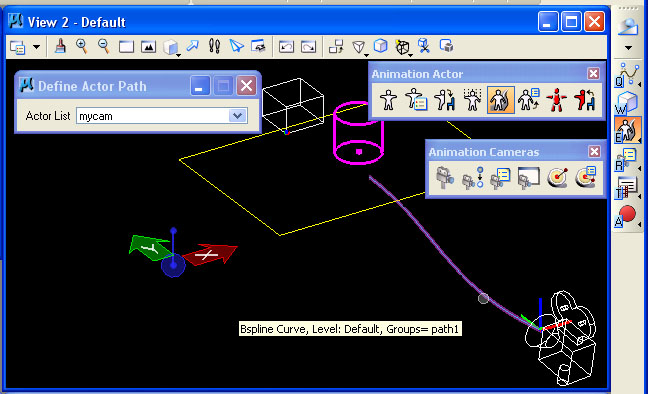Image resolution: width=648 pixels, height=394 pixels.
Task: Close the Animation Cameras toolbox
Action: 594,151
